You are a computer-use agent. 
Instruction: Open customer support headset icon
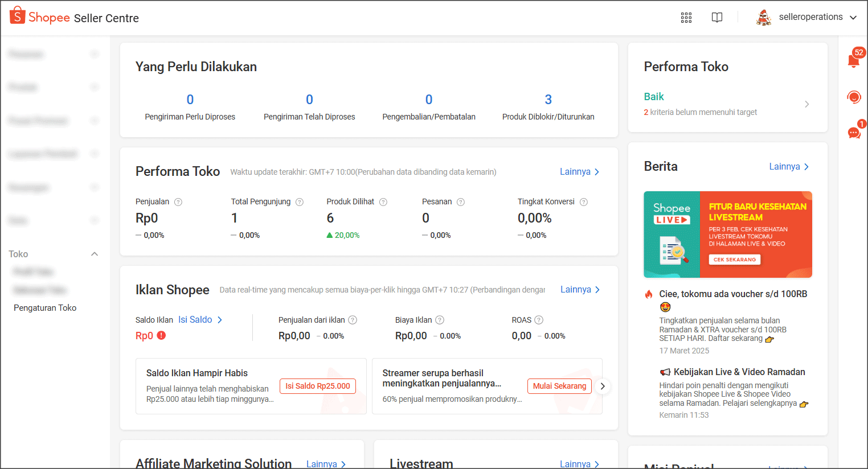point(854,97)
